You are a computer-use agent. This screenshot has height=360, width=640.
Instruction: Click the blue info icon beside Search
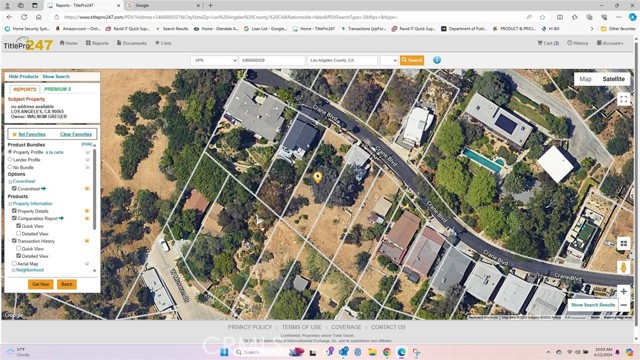click(x=437, y=60)
